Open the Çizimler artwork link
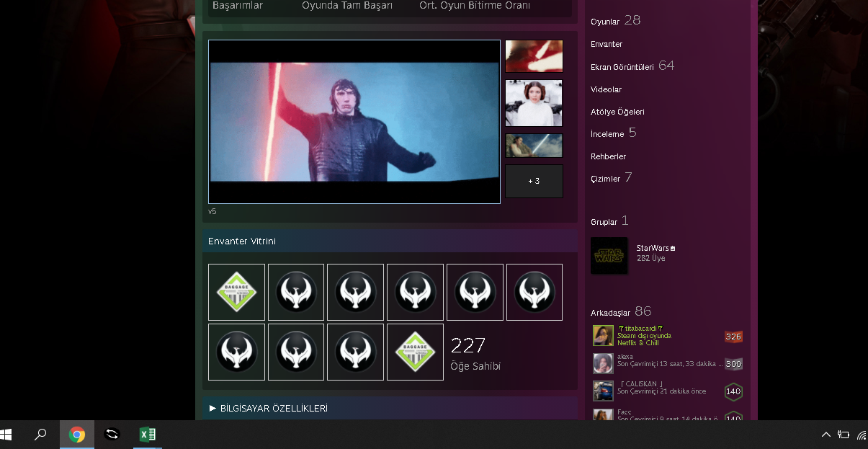Viewport: 868px width, 449px height. (611, 178)
